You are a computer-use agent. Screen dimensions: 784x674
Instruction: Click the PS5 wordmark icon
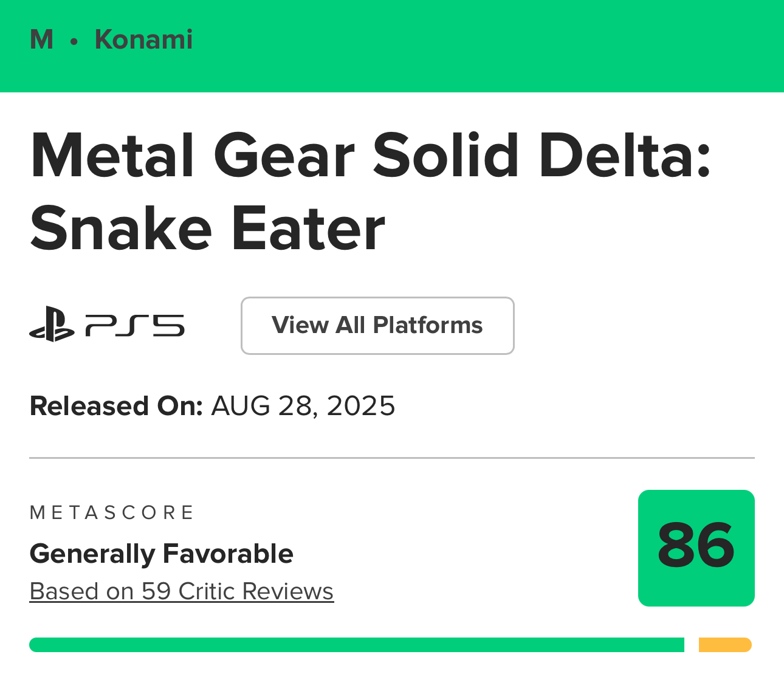[135, 325]
